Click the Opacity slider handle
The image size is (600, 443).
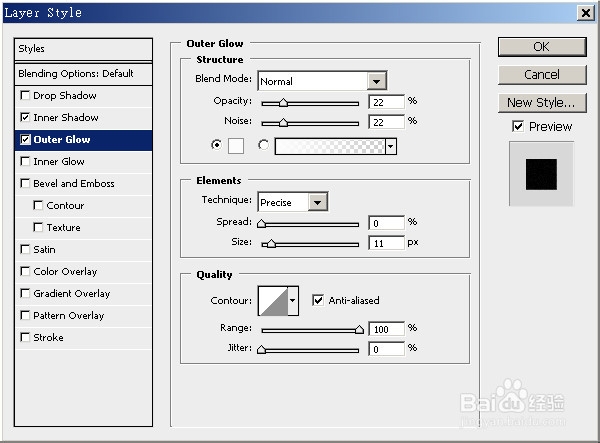(x=283, y=103)
